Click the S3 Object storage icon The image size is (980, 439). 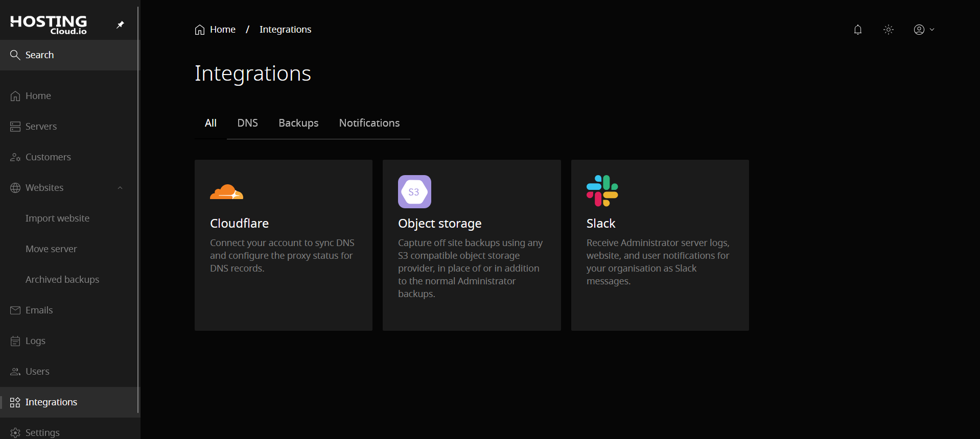click(x=414, y=192)
